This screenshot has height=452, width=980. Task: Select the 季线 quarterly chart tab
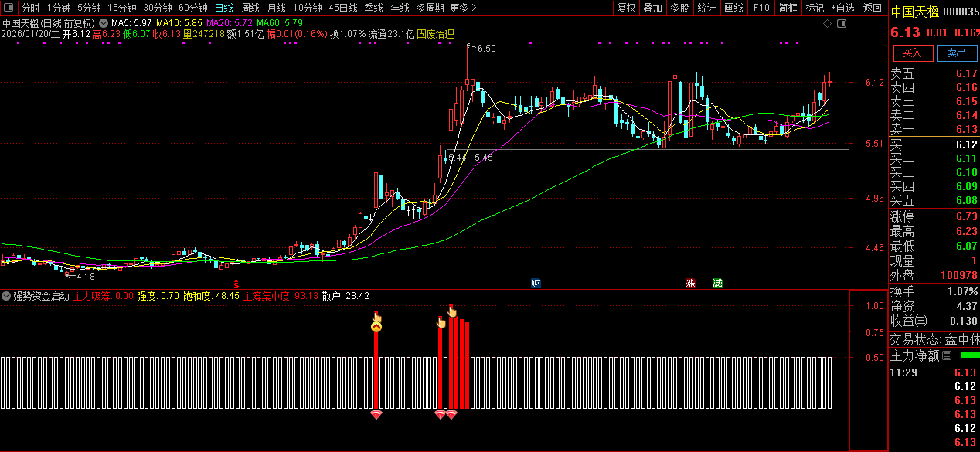[373, 8]
